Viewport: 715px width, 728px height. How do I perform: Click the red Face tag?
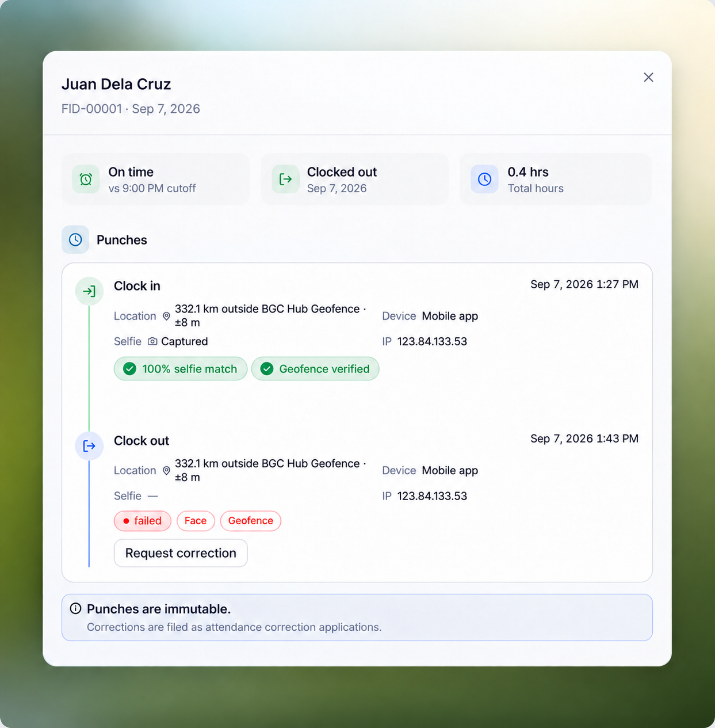pos(196,521)
